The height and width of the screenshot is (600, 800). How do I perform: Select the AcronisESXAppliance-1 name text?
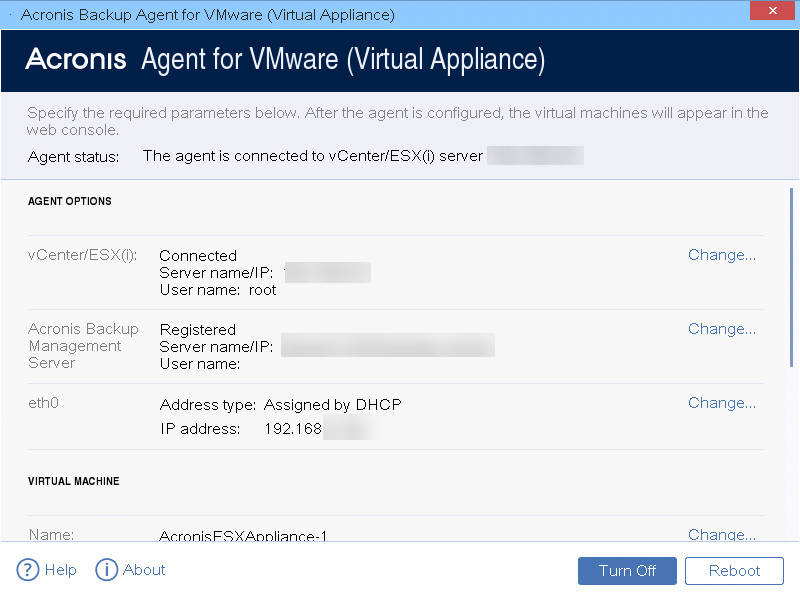[243, 536]
